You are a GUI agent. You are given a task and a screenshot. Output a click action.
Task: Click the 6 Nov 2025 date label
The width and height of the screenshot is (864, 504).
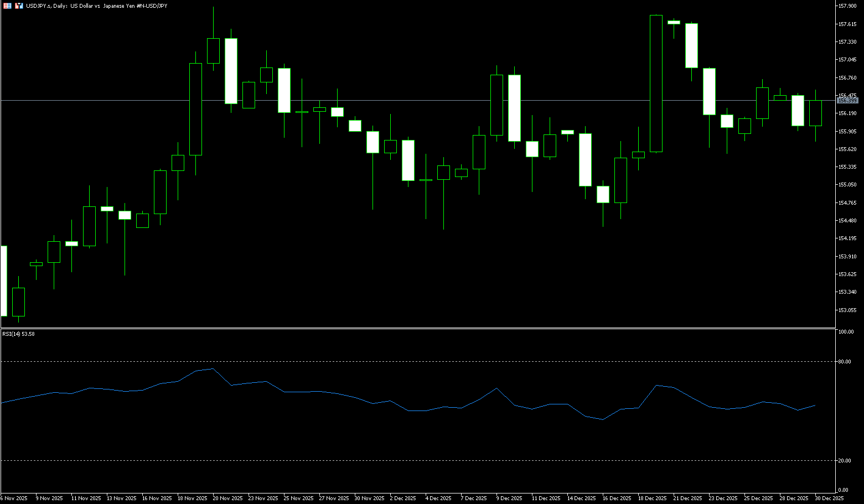pyautogui.click(x=14, y=498)
